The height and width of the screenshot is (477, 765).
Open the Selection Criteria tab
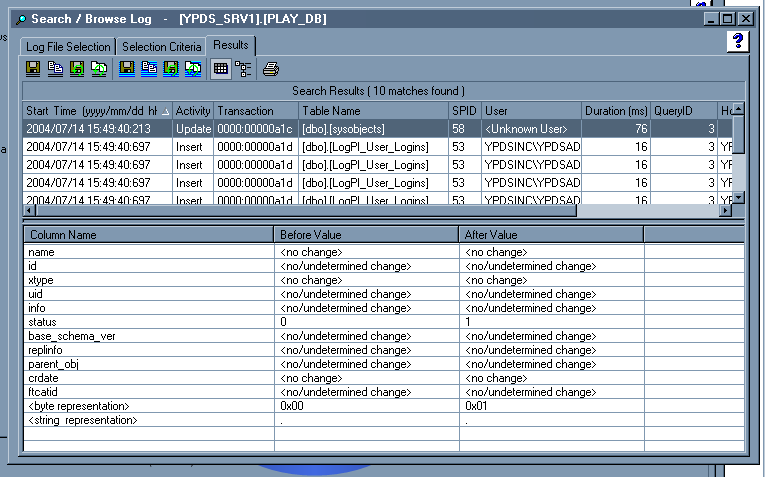click(161, 47)
